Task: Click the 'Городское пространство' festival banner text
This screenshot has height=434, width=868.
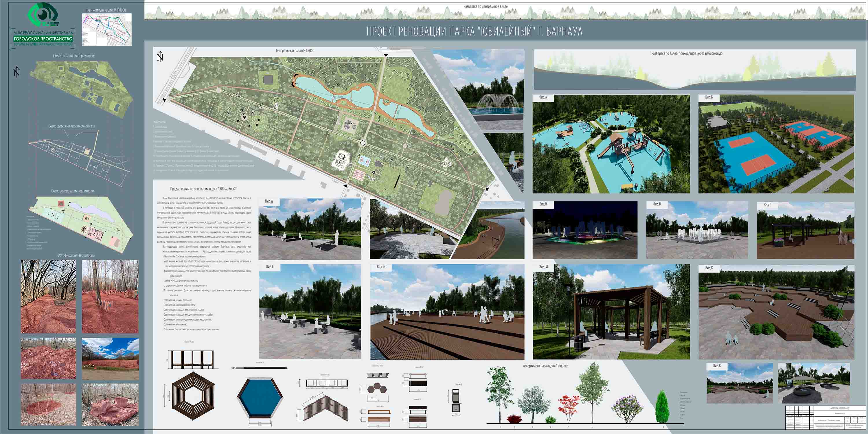Action: tap(43, 39)
